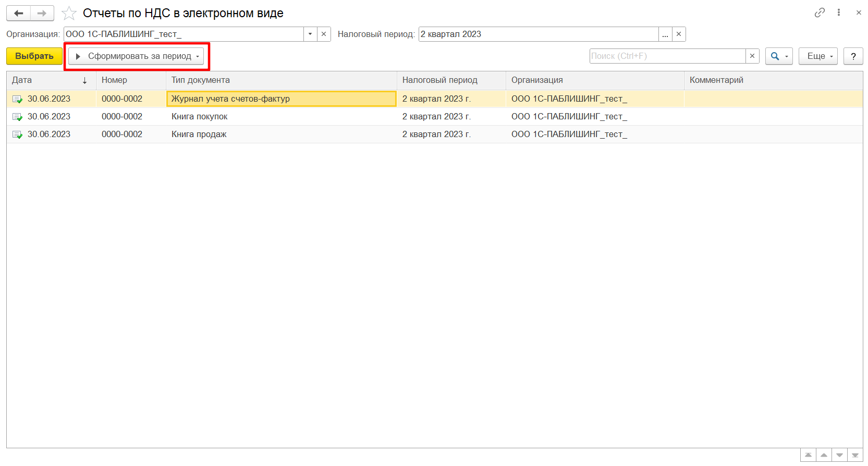
Task: Clear the search box text
Action: pos(752,56)
